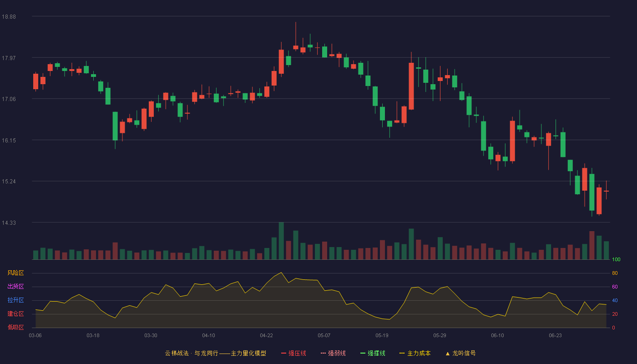
Task: Click the 03-30 date label
Action: [151, 335]
